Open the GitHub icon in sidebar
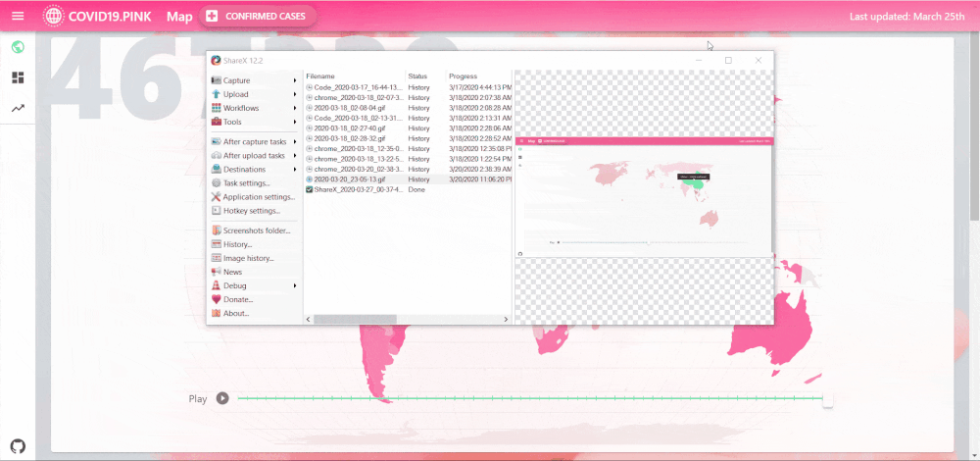 coord(18,446)
